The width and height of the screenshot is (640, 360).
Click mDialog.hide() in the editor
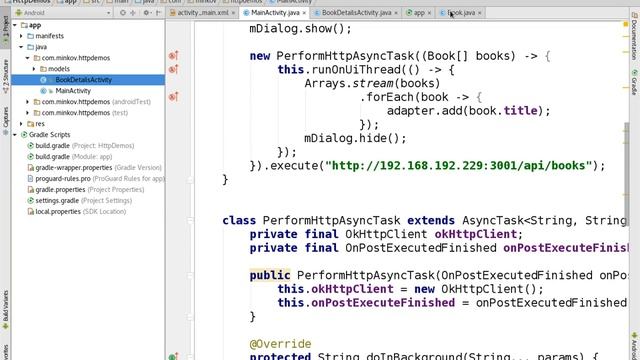(355, 138)
